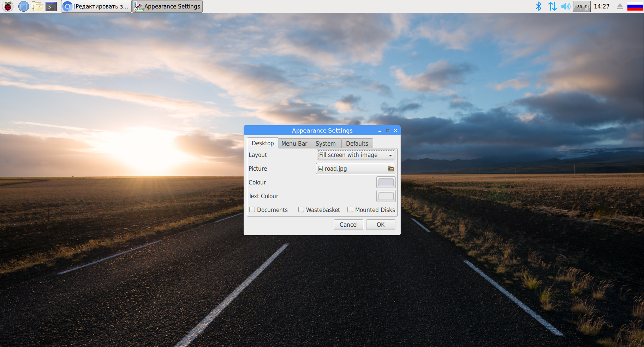Switch to the Chromium taskbar window
The width and height of the screenshot is (644, 347).
point(96,6)
